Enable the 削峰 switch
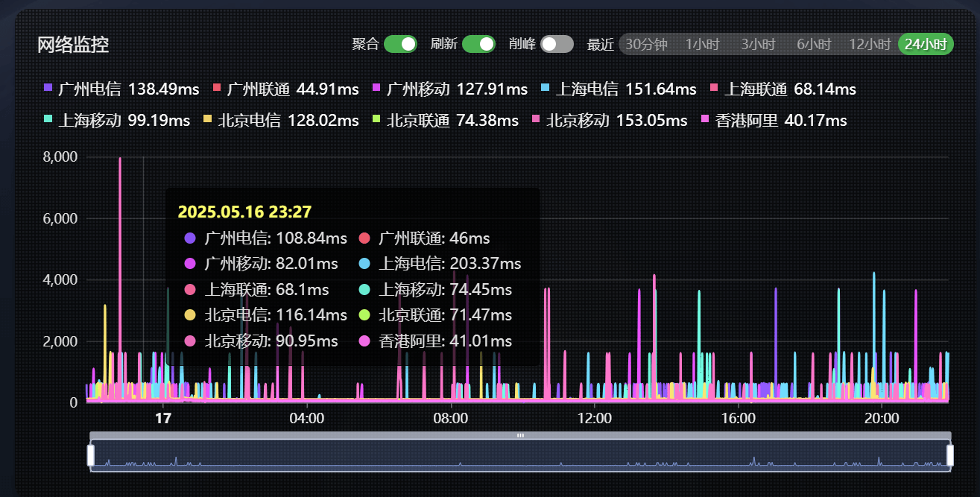This screenshot has width=980, height=497. [x=556, y=45]
